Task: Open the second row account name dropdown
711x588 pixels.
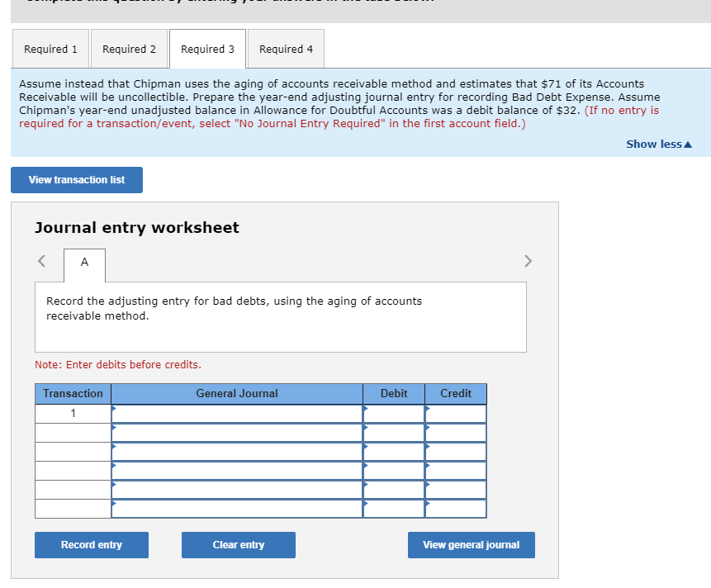Action: click(236, 431)
